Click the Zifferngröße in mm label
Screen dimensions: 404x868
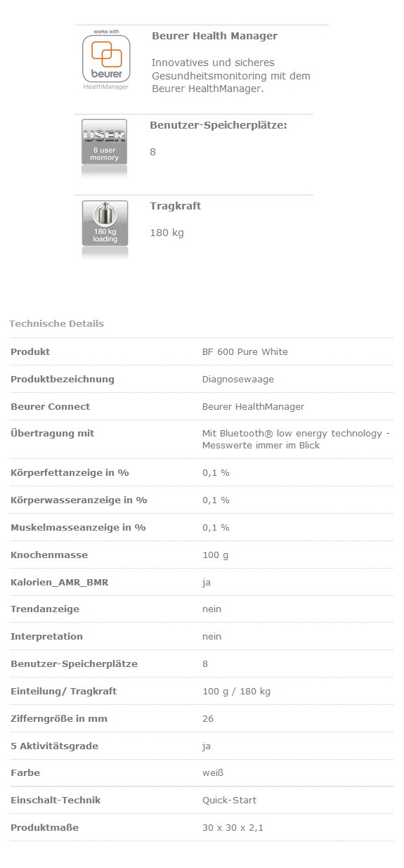[x=59, y=718]
